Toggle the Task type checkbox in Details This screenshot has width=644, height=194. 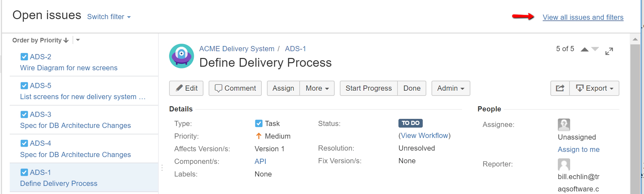[x=258, y=123]
